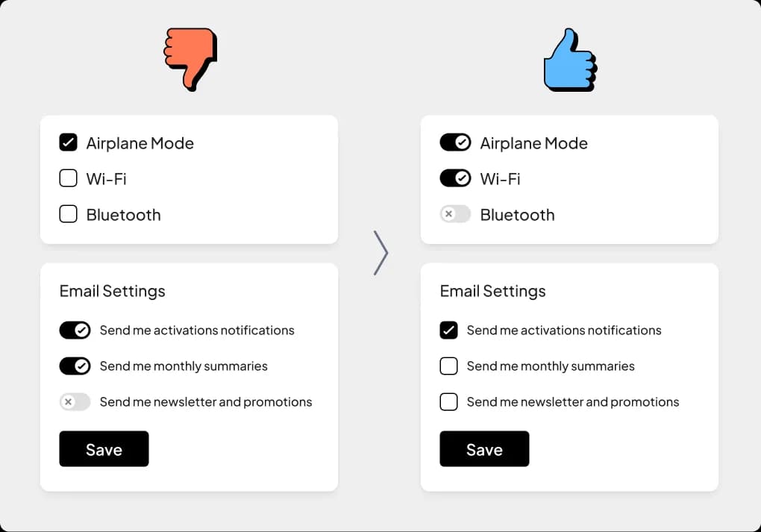Turn off the Airplane Mode toggle switch
Screen dimensions: 761x532
[x=455, y=143]
